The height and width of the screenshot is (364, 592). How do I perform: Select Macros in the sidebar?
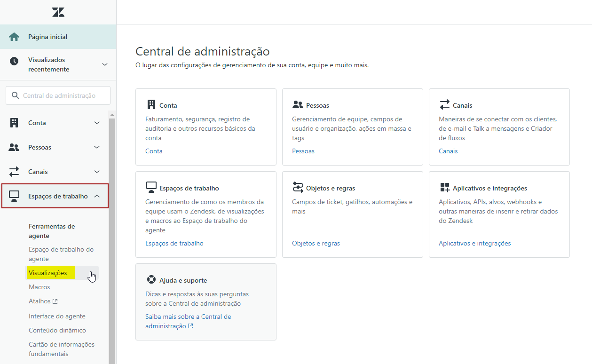tap(39, 287)
